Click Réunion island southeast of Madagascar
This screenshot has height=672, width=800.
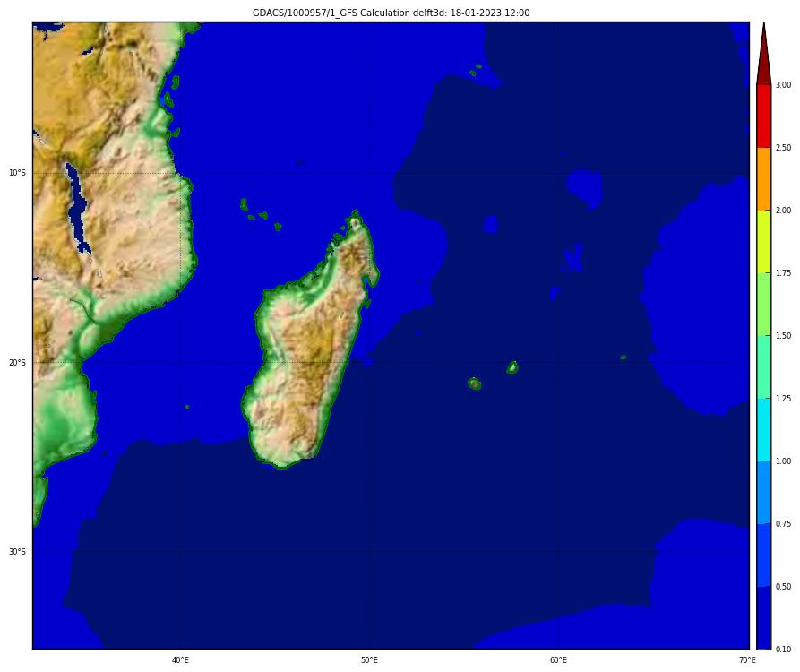[474, 383]
